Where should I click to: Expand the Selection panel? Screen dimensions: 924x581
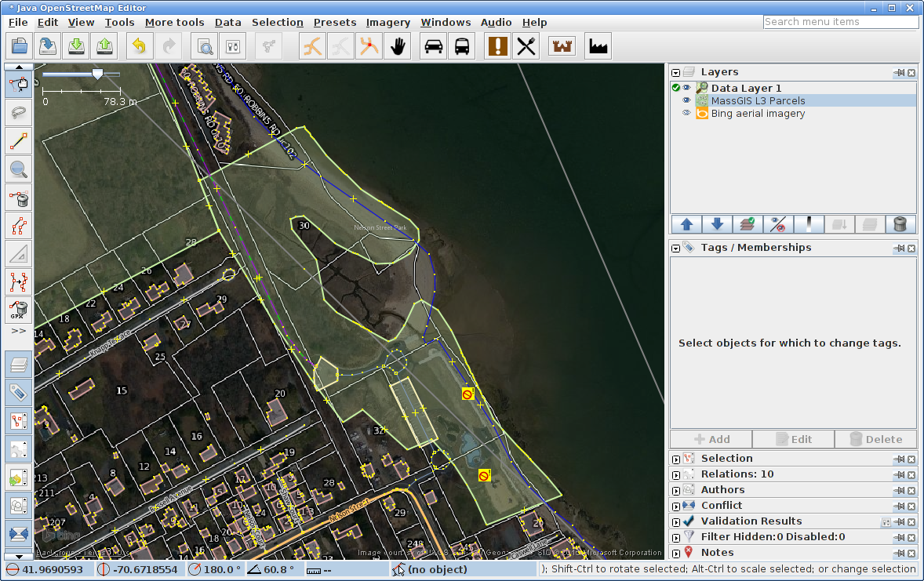(675, 459)
